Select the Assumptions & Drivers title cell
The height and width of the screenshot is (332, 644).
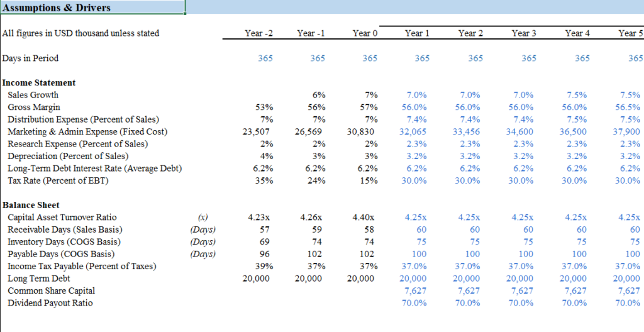pyautogui.click(x=57, y=8)
